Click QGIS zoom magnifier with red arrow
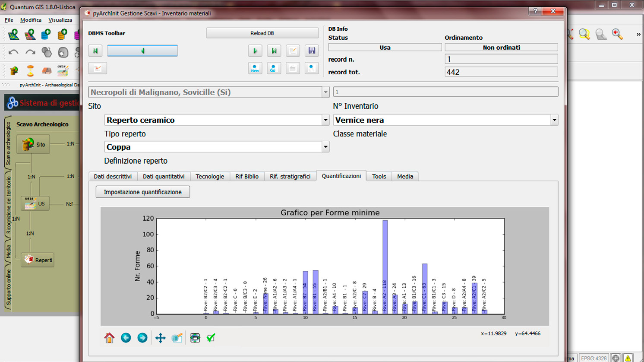Viewport: 644px width, 362px height. point(617,34)
